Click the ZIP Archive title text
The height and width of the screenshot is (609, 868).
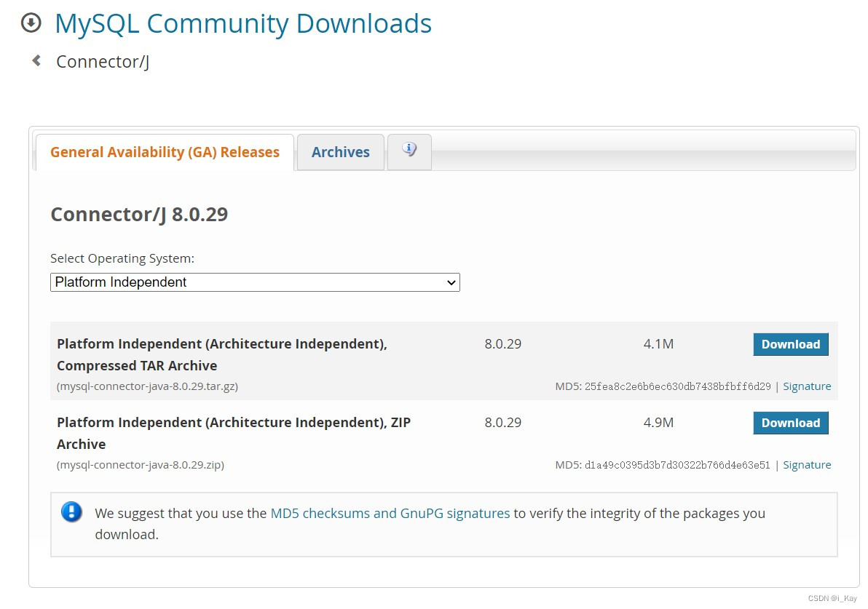point(234,433)
